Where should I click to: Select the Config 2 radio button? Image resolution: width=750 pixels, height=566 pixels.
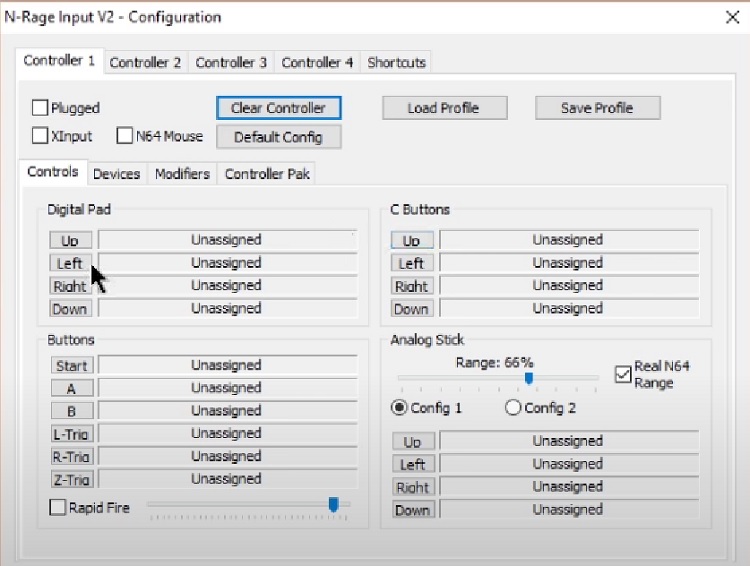pyautogui.click(x=514, y=408)
